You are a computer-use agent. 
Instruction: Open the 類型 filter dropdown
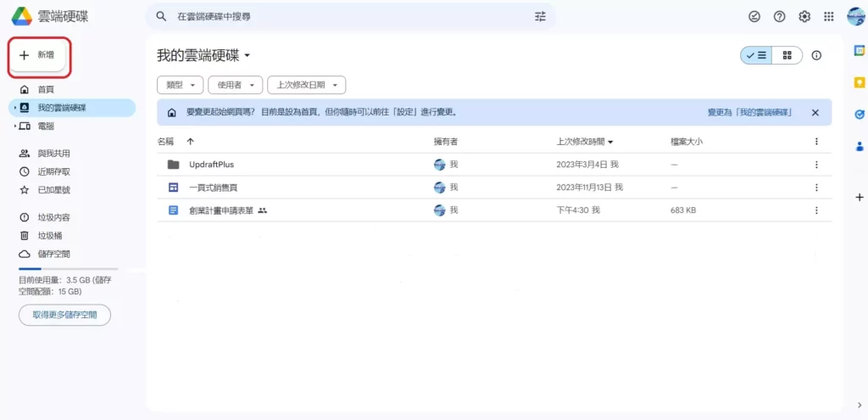pyautogui.click(x=181, y=86)
